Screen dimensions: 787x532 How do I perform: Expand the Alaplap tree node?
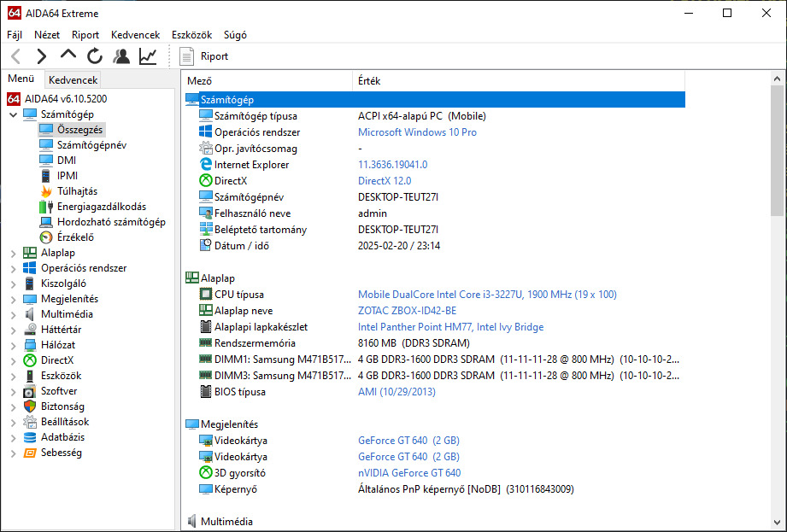pos(13,253)
